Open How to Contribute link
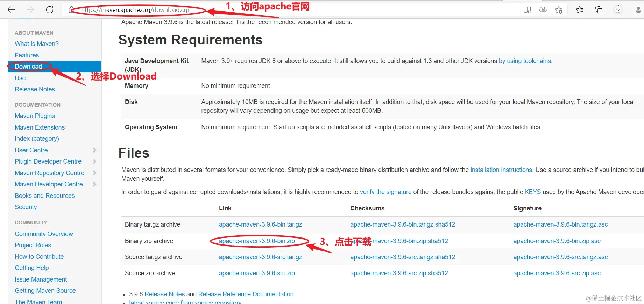Screen dimensions: 644x304 pyautogui.click(x=39, y=257)
